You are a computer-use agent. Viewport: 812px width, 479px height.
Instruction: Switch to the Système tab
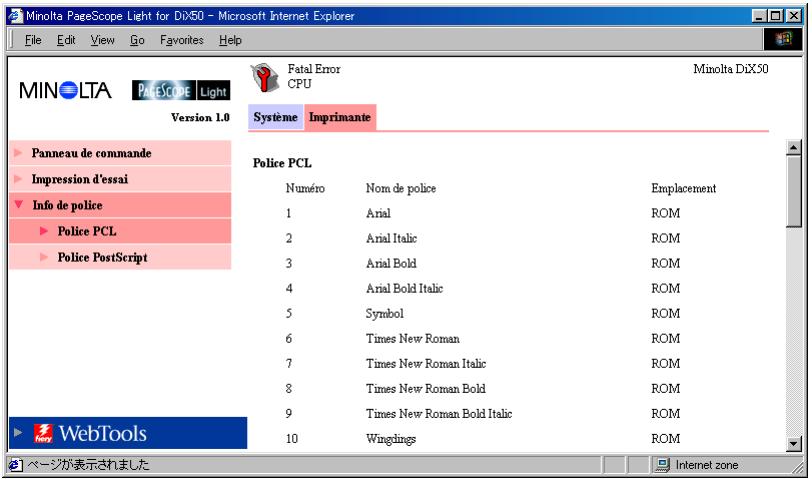(x=276, y=117)
